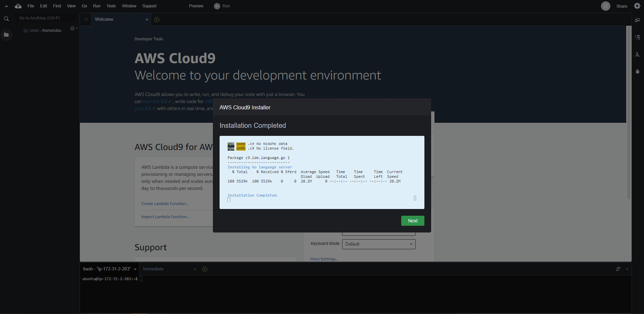Close the Immediate tab
This screenshot has width=644, height=314.
pos(195,269)
